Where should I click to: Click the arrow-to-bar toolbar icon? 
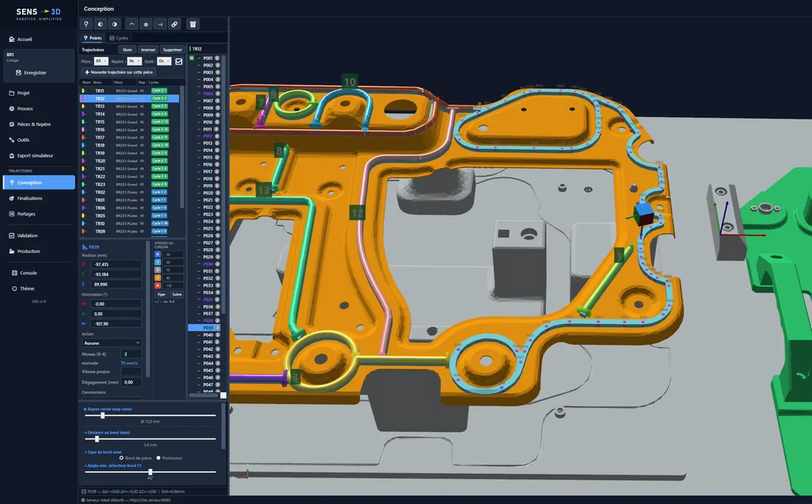[160, 25]
